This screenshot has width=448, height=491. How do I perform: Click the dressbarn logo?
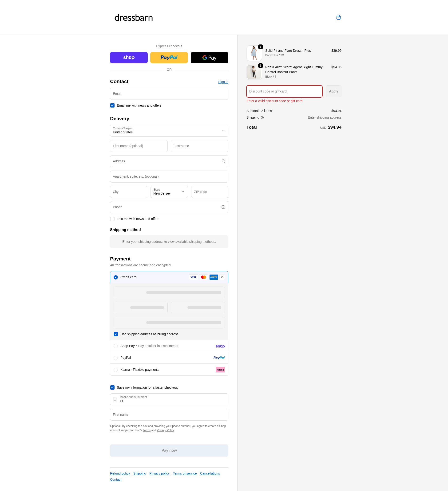pyautogui.click(x=133, y=18)
